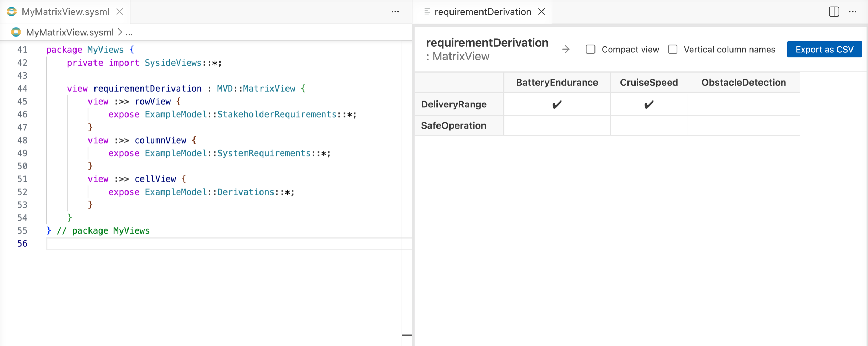
Task: Place cursor on empty line 56
Action: pos(228,244)
